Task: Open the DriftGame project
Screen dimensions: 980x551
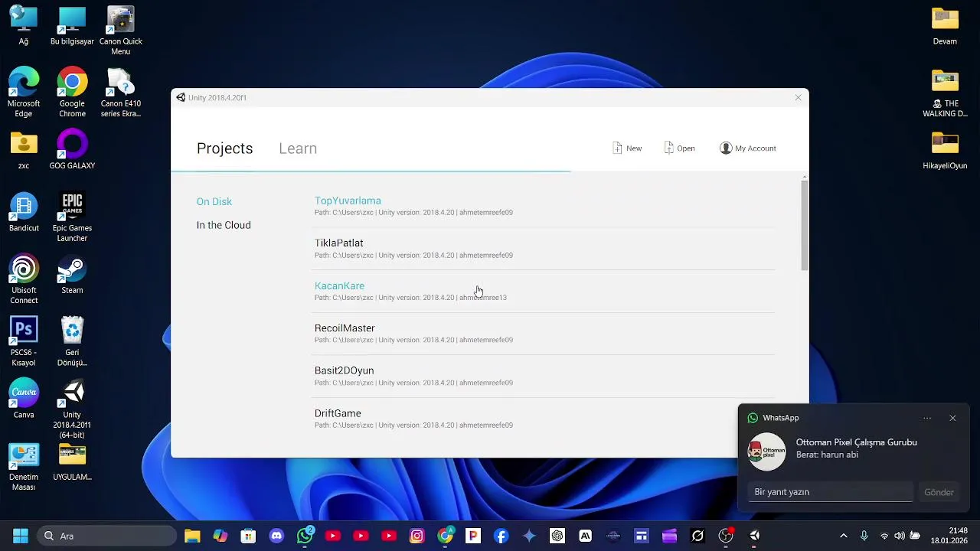Action: click(x=544, y=419)
